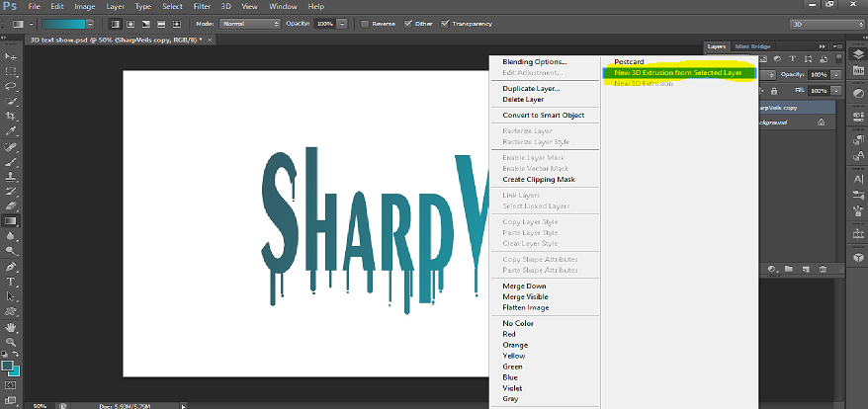Expand the gradient picker dropdown arrow
Viewport: 868px width, 409px height.
(x=92, y=23)
